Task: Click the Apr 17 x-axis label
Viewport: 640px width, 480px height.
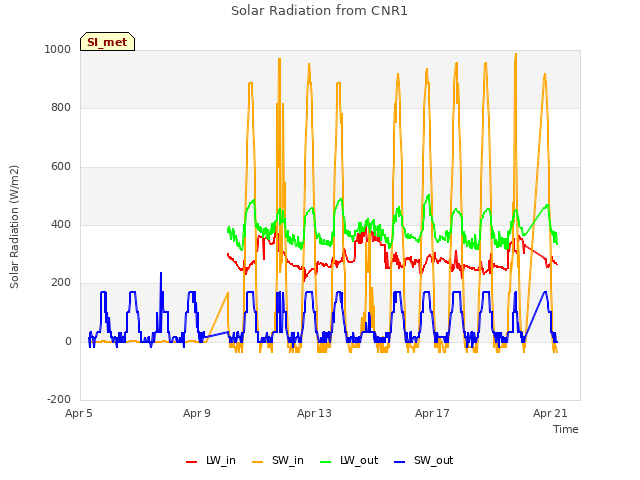Action: (x=432, y=413)
